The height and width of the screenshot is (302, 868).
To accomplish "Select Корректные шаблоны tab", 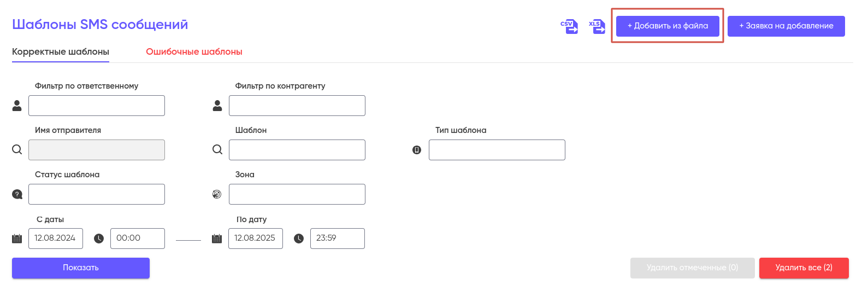I will pos(61,52).
